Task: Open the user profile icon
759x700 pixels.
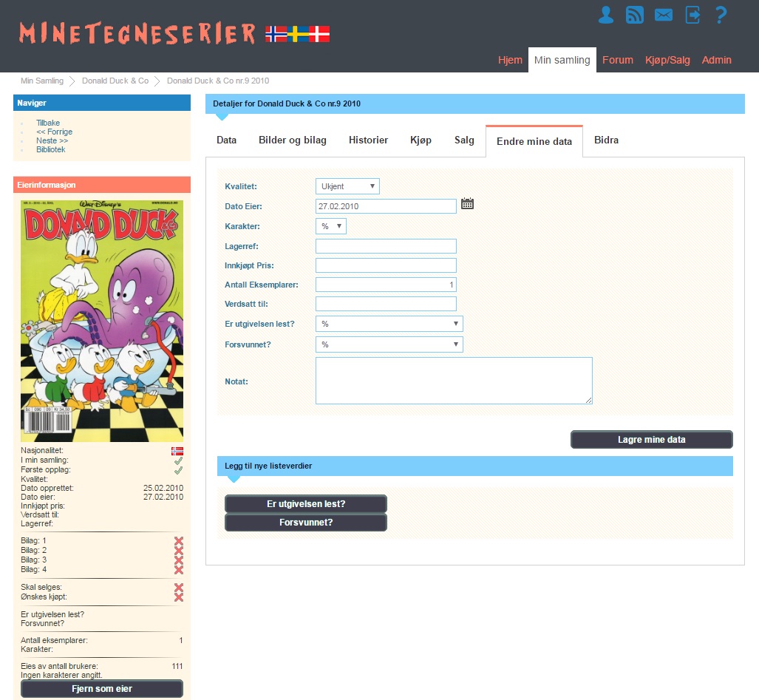Action: coord(605,15)
